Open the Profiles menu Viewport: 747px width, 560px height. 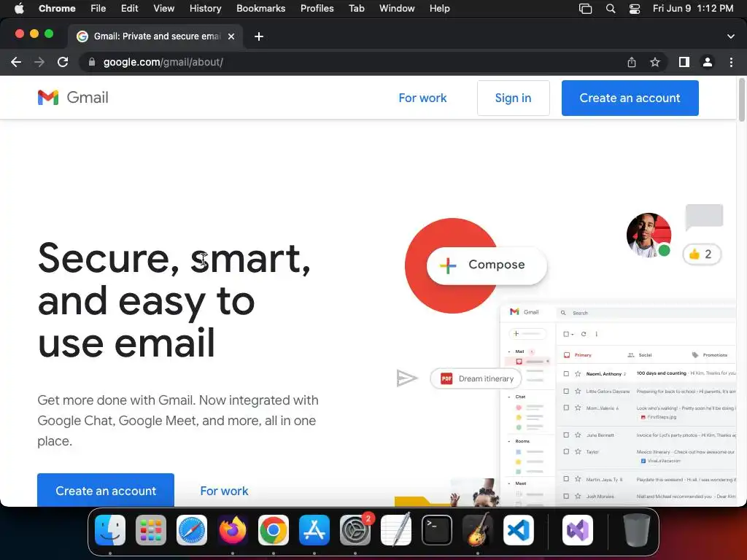(x=317, y=9)
